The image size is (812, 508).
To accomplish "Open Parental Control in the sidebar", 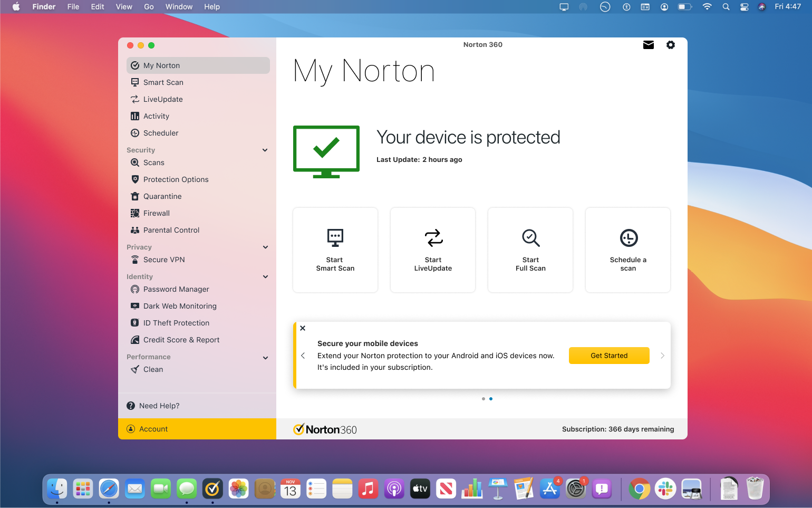I will tap(198, 230).
